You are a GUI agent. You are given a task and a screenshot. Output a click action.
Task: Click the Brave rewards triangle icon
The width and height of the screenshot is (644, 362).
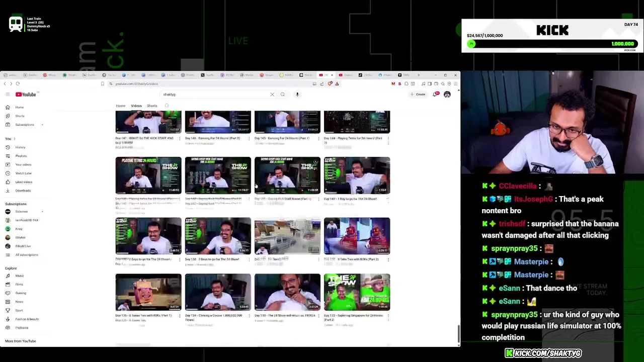337,84
